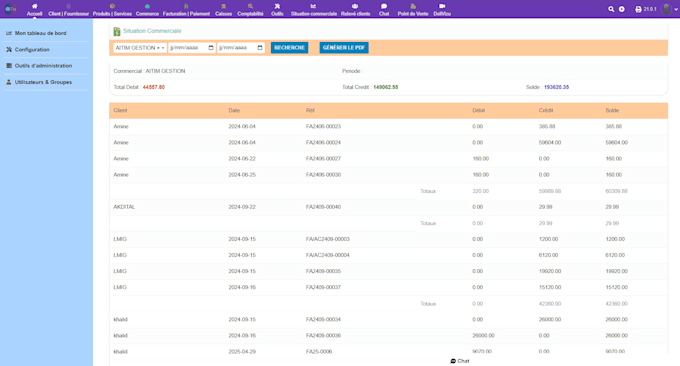Screen dimensions: 680x366
Task: Open Mon tableau de bord in sidebar
Action: (x=41, y=33)
